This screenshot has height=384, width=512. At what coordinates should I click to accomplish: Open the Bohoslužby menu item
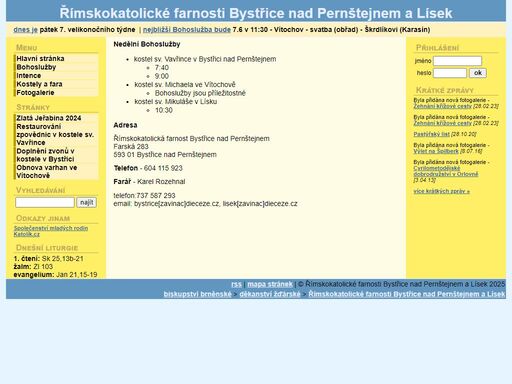(57, 67)
